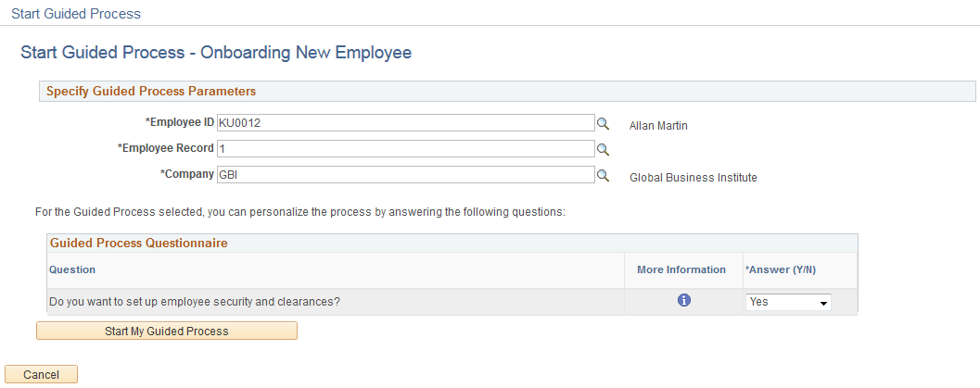
Task: Click the Specify Guided Process Parameters section header
Action: point(151,92)
